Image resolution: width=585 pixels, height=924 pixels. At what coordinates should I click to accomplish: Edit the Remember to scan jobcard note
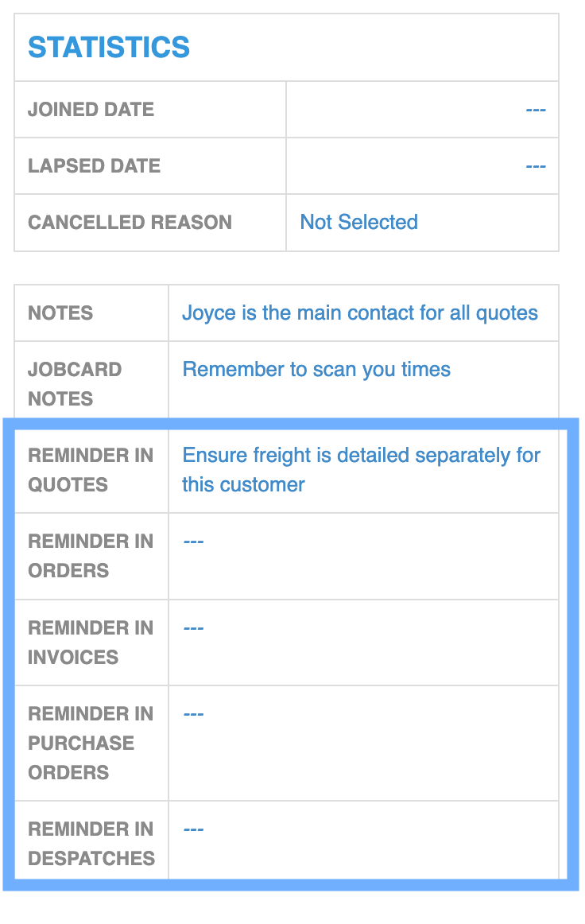(316, 370)
